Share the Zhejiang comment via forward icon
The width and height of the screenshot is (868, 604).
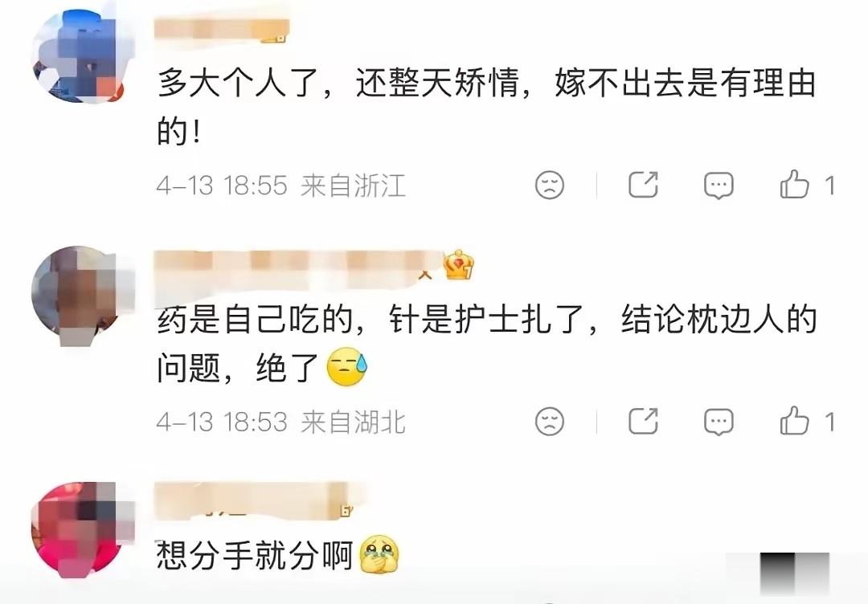click(x=643, y=184)
